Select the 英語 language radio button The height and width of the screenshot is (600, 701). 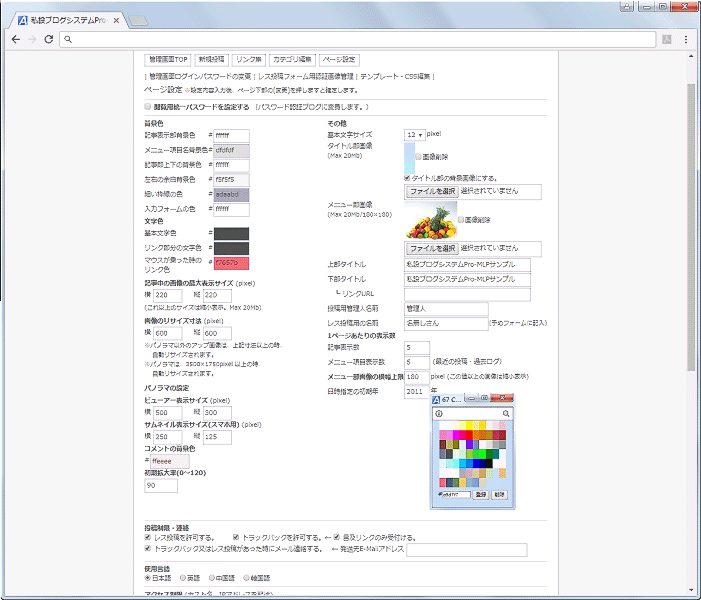click(184, 577)
